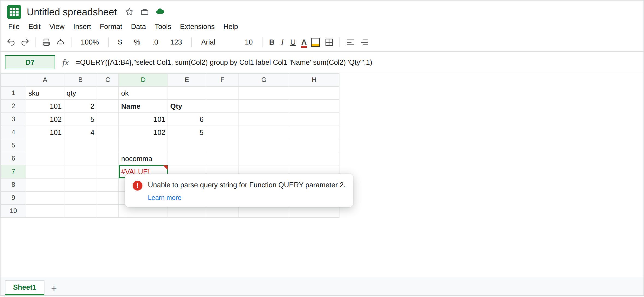Select the #VALUE! error cell
This screenshot has width=644, height=297.
(x=143, y=170)
